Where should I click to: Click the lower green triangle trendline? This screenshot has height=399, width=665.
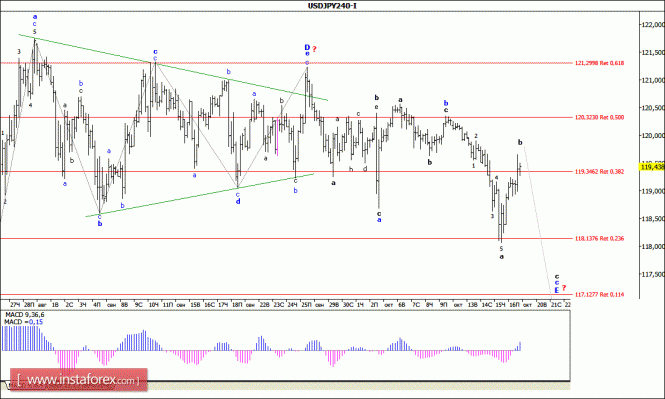(x=200, y=195)
